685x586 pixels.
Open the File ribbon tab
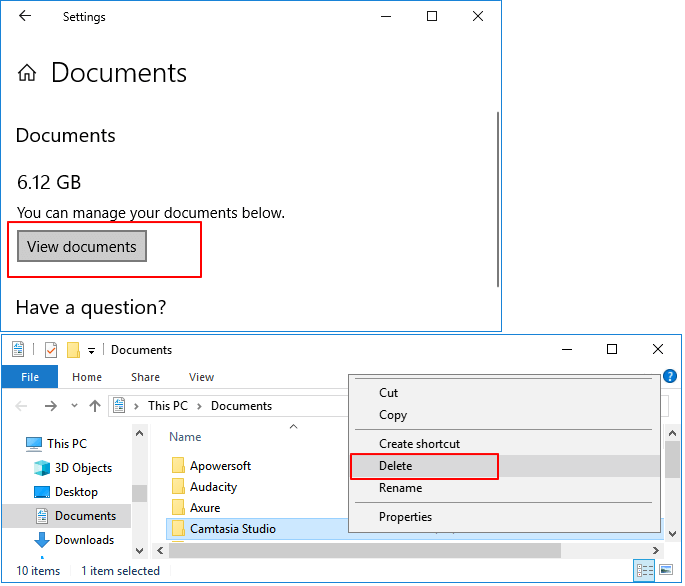click(29, 377)
